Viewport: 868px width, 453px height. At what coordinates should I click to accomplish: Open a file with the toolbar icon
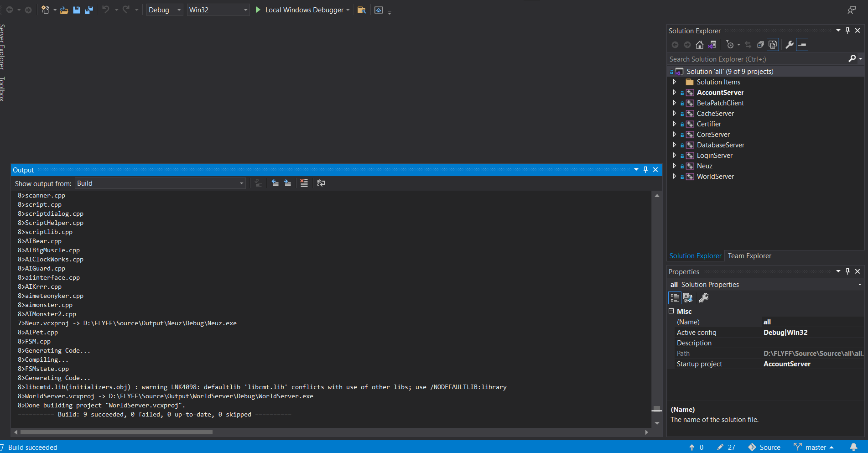click(x=64, y=10)
